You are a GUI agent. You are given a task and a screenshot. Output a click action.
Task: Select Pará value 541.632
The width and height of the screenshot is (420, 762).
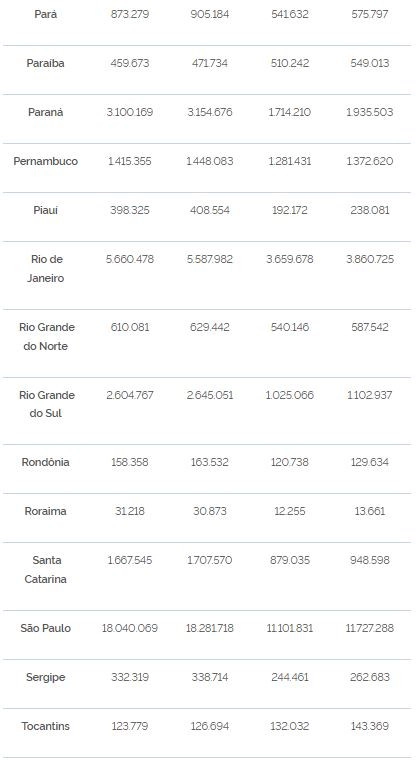(x=290, y=15)
